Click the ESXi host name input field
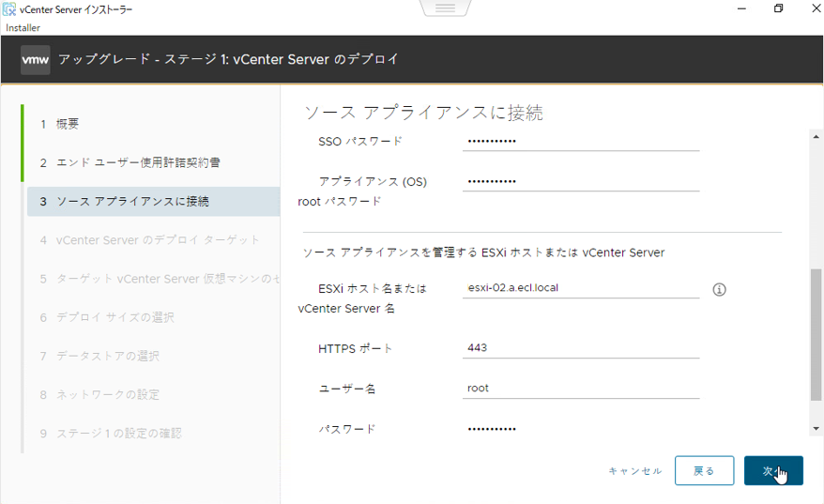Viewport: 824px width, 504px height. tap(581, 288)
